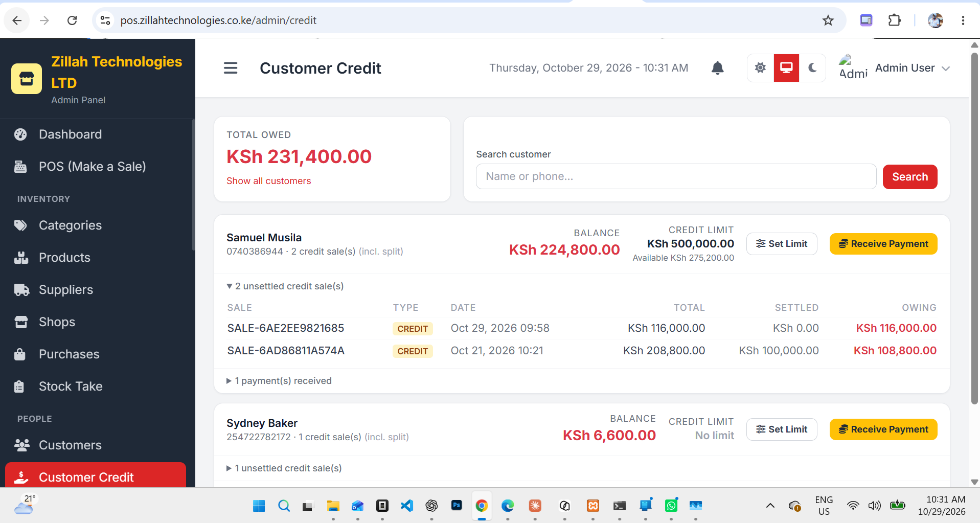Set Limit for Samuel Musila

pyautogui.click(x=782, y=244)
